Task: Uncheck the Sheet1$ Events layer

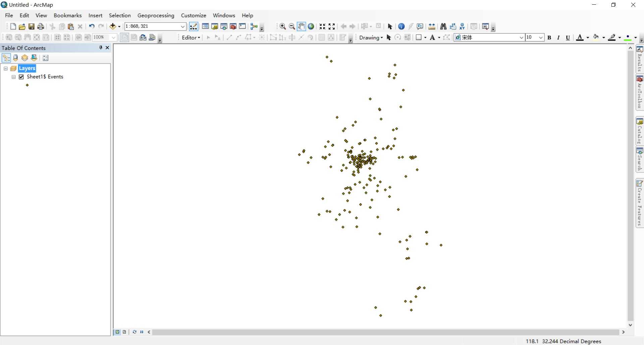Action: [21, 77]
